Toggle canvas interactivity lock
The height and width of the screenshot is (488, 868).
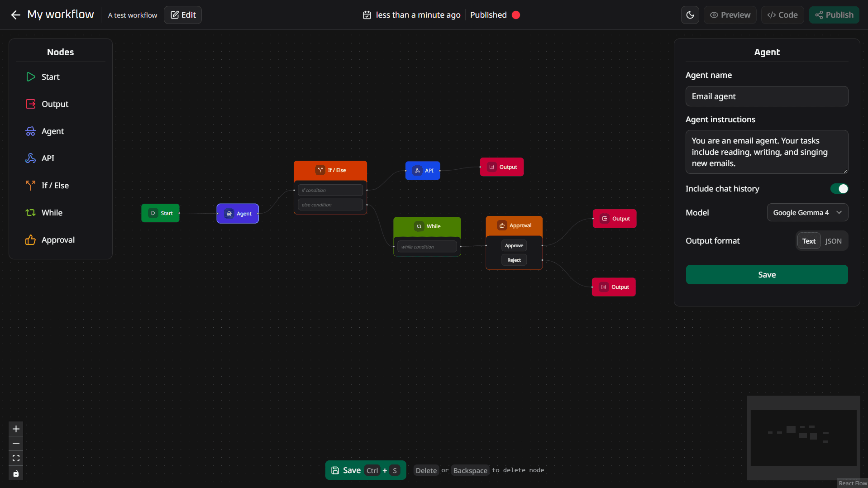pyautogui.click(x=16, y=474)
